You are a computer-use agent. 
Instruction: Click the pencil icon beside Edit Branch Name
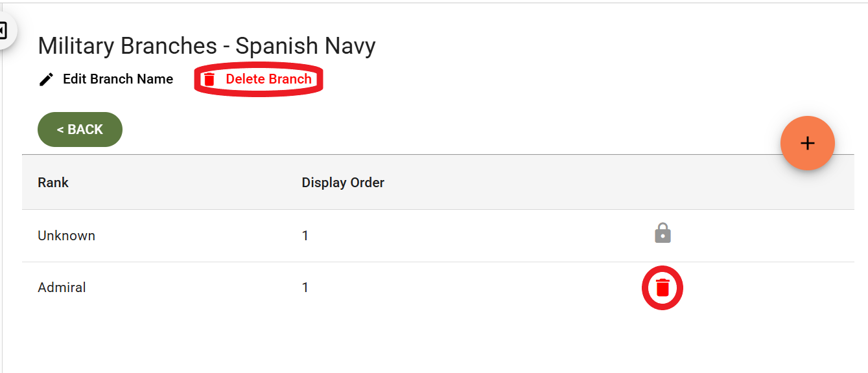46,80
